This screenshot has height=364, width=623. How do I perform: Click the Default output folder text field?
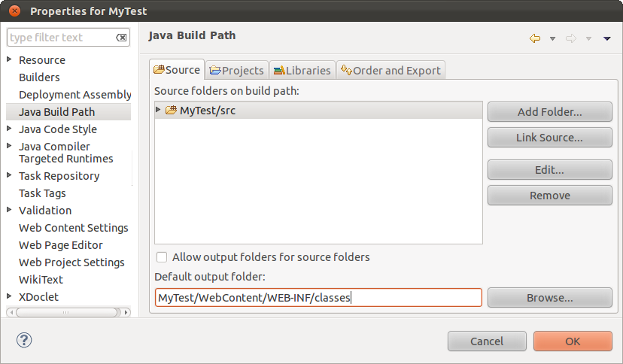[x=318, y=298]
